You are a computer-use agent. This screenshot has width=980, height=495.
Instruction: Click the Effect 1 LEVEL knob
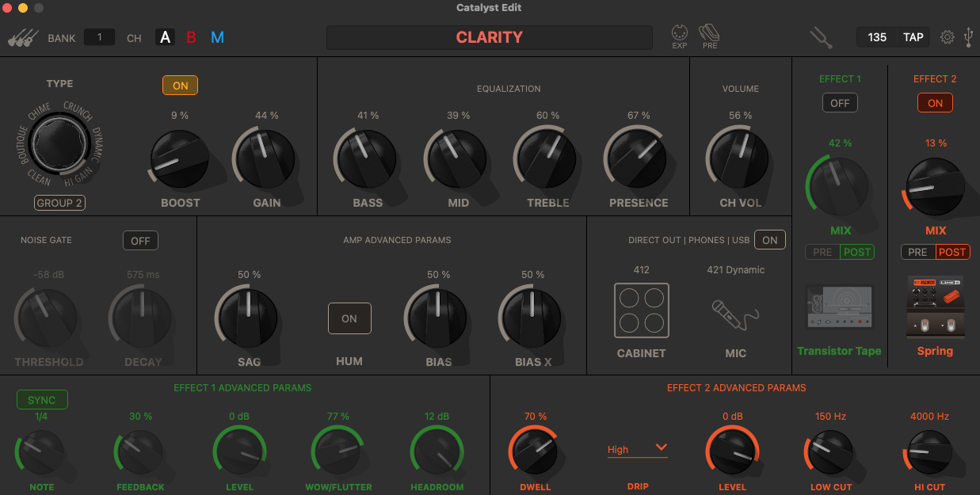[239, 452]
